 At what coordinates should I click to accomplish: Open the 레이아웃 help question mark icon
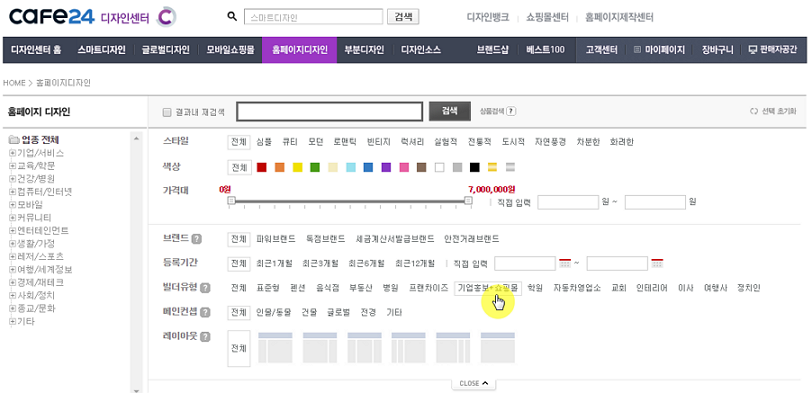pos(205,337)
